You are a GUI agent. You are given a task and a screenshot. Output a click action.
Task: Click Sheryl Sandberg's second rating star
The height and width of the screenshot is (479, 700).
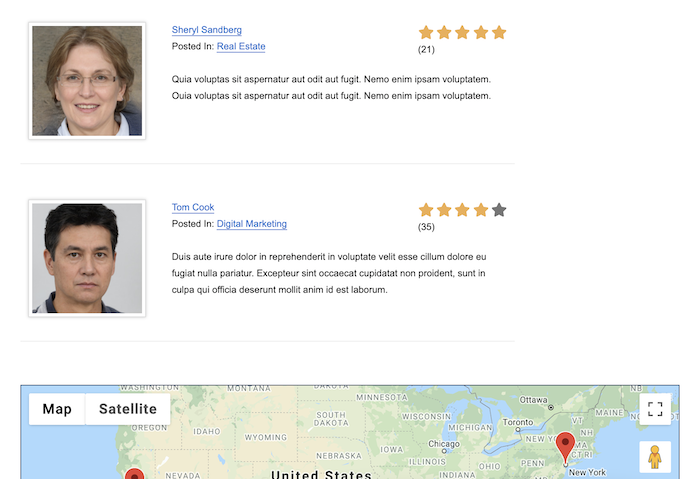point(444,32)
